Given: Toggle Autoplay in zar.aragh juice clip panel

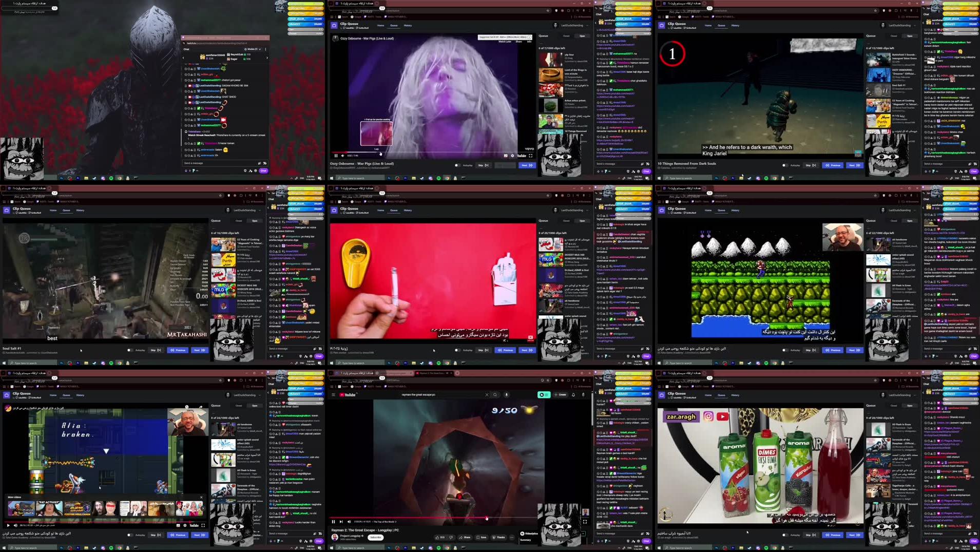Looking at the screenshot, I should tap(785, 535).
